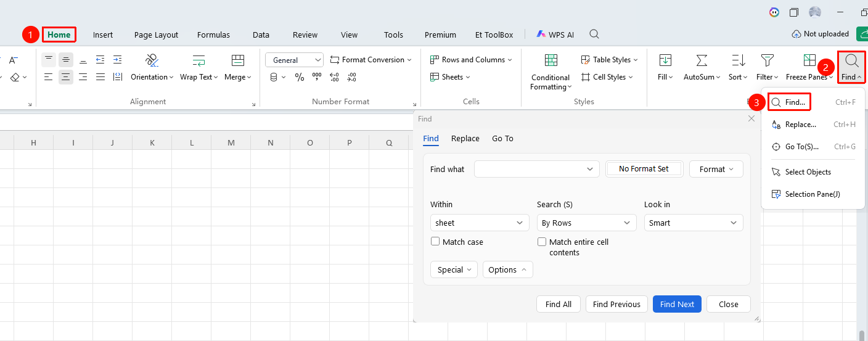Open the Table Styles dropdown
This screenshot has height=341, width=868.
coord(609,60)
